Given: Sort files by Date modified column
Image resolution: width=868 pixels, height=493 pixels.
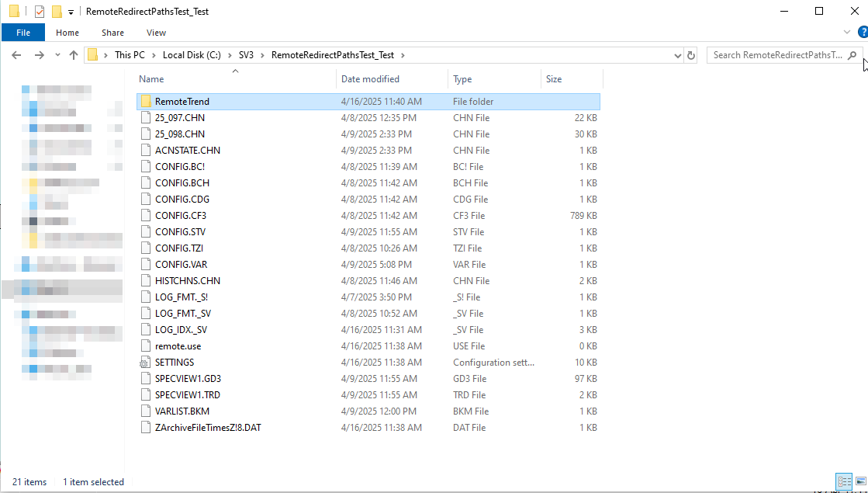Looking at the screenshot, I should (x=370, y=79).
